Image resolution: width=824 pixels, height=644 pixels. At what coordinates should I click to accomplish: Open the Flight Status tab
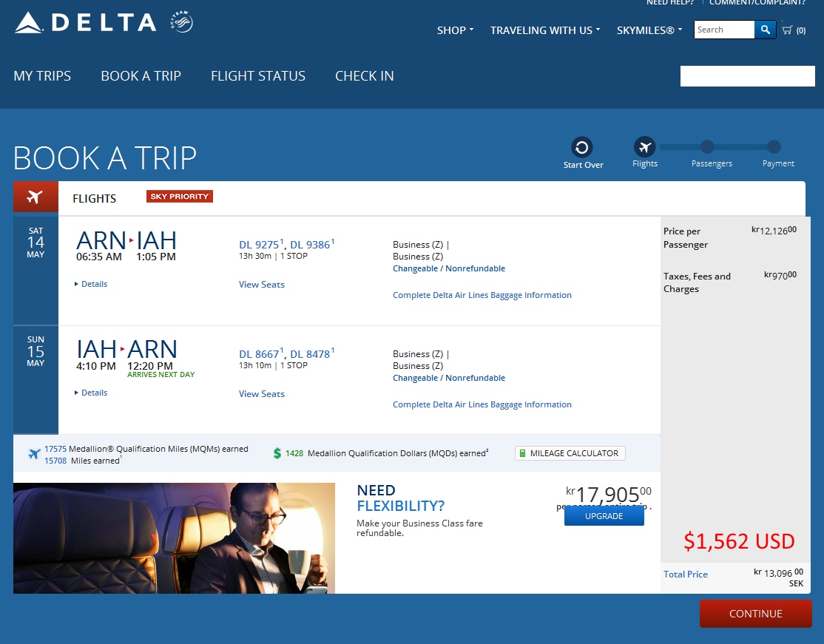point(257,76)
